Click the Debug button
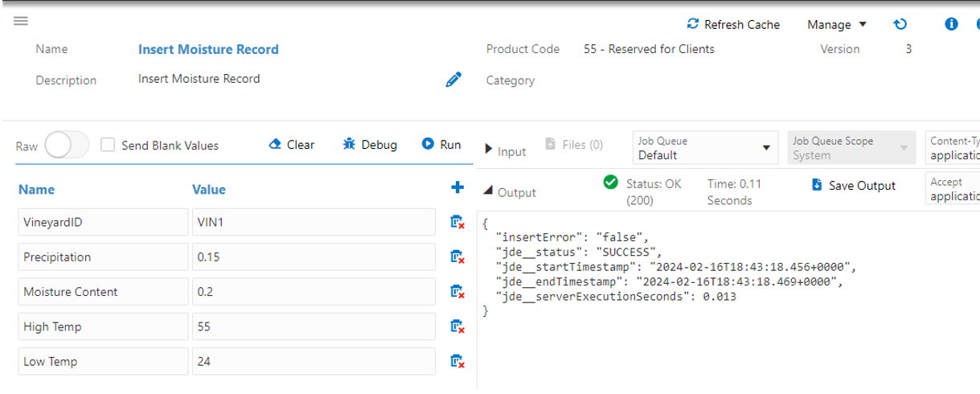 370,145
